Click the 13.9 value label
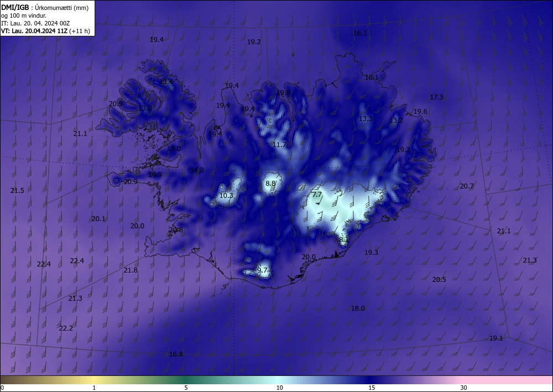Viewport: 553px width, 392px height. click(x=145, y=108)
